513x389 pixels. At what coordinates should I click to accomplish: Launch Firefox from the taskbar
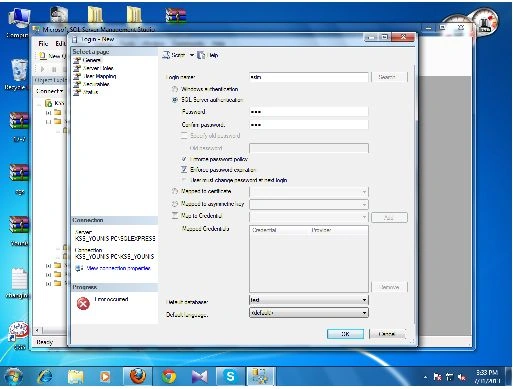click(138, 377)
